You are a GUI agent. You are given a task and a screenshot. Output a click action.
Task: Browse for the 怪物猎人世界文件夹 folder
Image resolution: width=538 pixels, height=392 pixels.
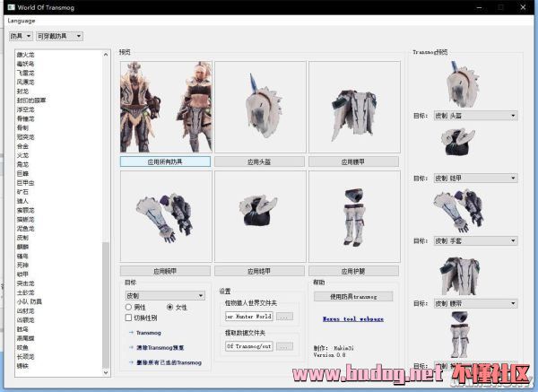(285, 316)
